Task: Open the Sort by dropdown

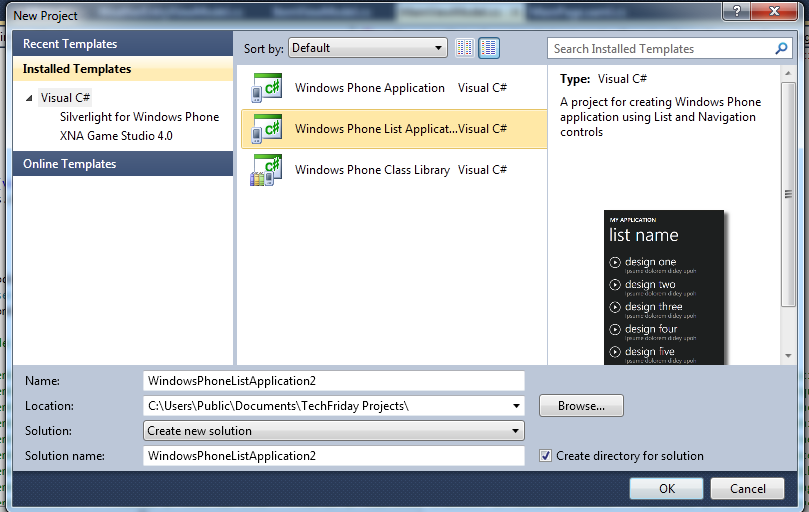Action: [367, 48]
